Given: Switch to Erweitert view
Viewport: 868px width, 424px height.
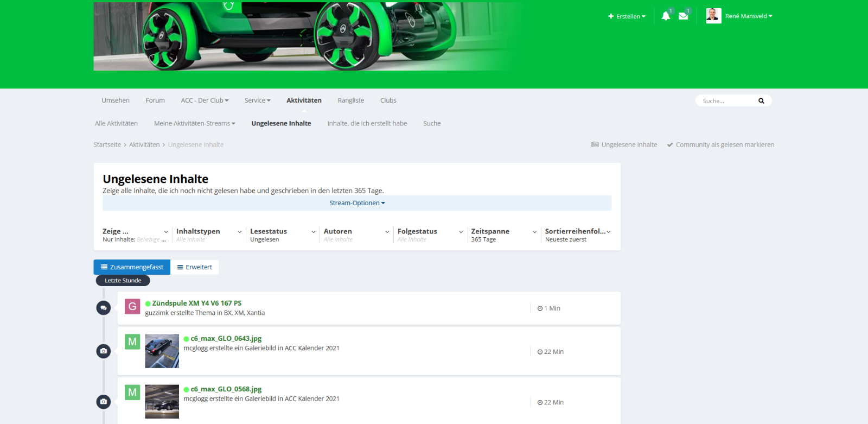Looking at the screenshot, I should tap(194, 267).
